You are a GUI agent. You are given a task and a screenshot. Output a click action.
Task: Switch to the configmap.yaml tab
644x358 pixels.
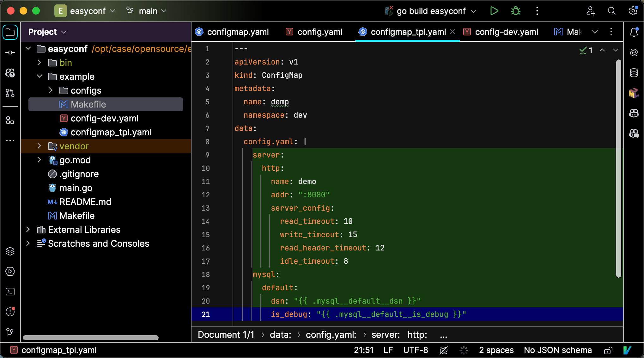[238, 32]
